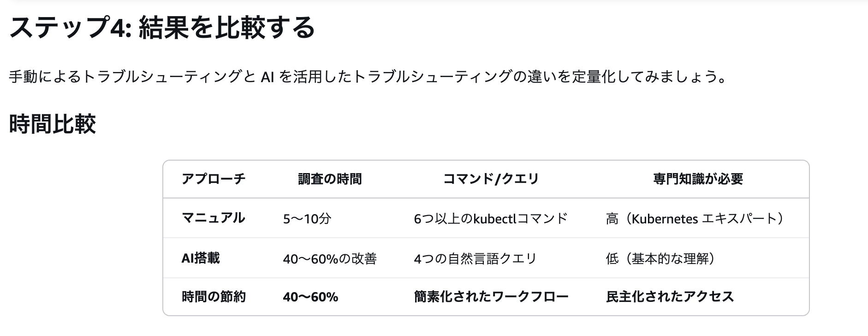
Task: Select the 調査の時間 column header
Action: 330,179
